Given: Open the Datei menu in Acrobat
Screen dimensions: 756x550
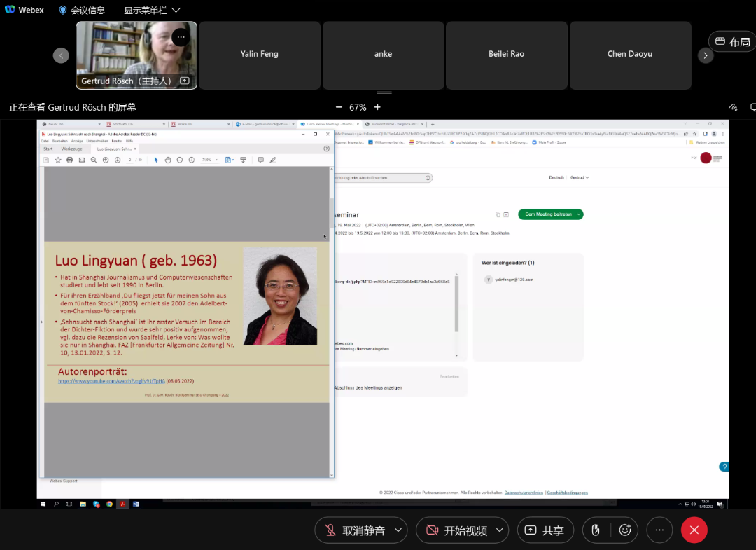Looking at the screenshot, I should pyautogui.click(x=45, y=141).
